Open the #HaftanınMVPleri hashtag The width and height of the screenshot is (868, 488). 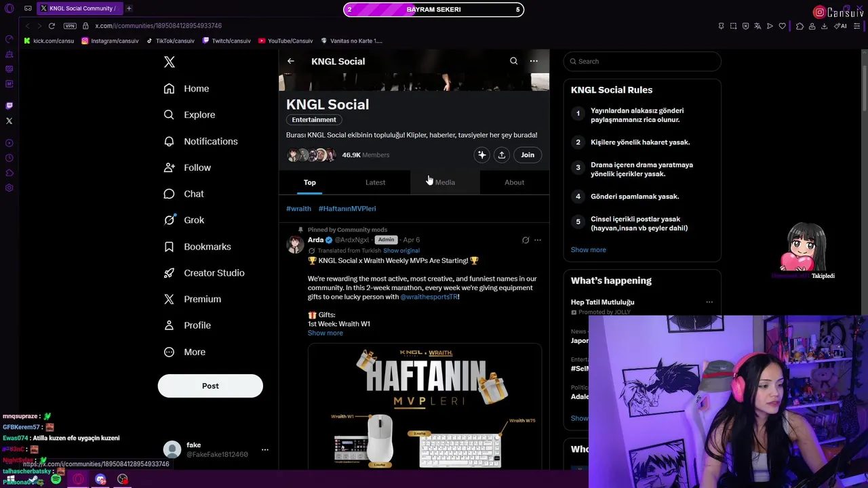(x=347, y=209)
